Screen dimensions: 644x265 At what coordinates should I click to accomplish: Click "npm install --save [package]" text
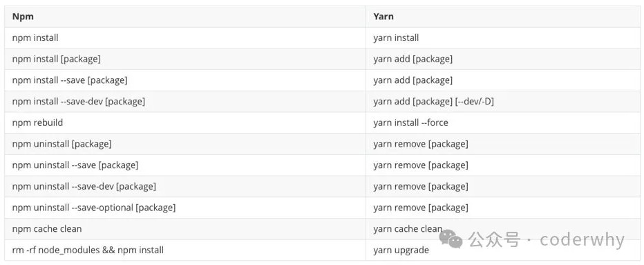[70, 80]
